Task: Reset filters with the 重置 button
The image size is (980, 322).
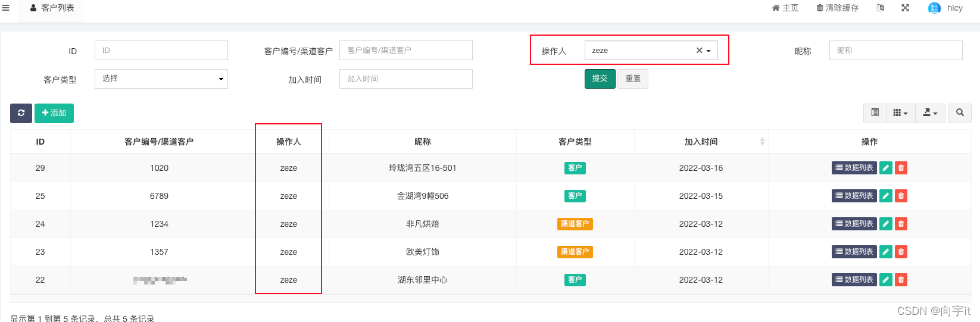Action: pyautogui.click(x=633, y=79)
